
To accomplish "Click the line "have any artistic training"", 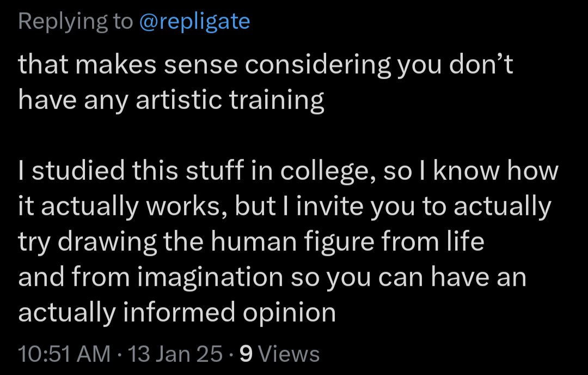I will pyautogui.click(x=171, y=100).
